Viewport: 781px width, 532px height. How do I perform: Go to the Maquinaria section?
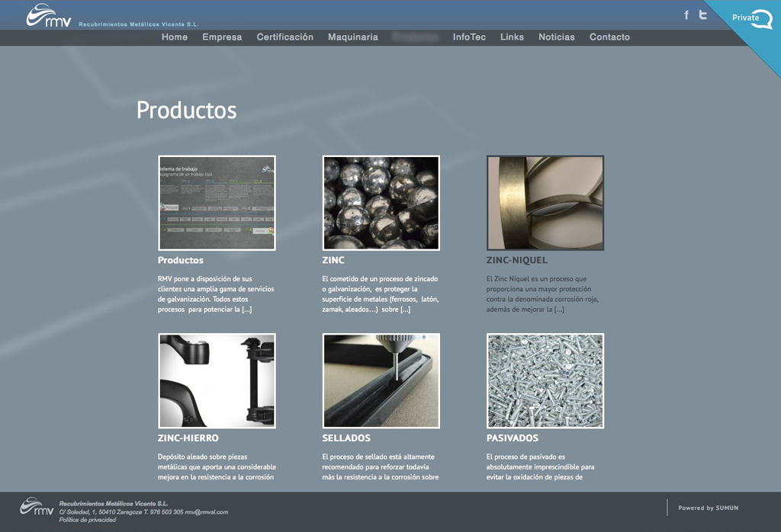pos(352,37)
